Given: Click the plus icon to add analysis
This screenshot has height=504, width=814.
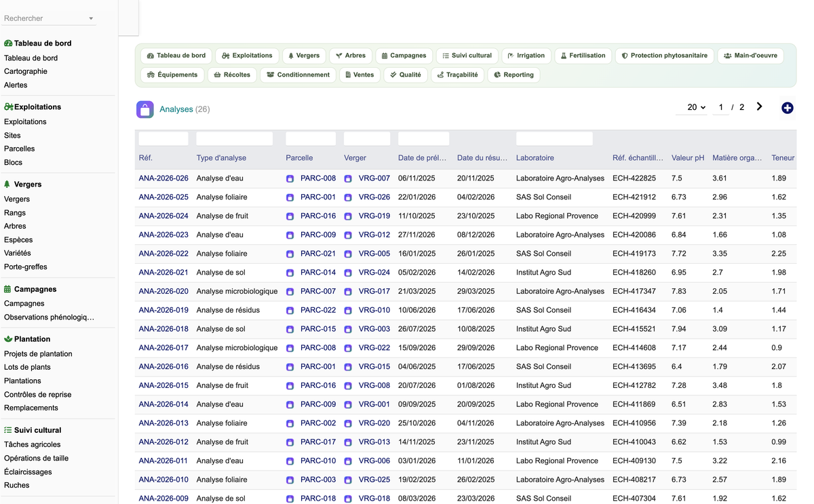Looking at the screenshot, I should pos(787,108).
